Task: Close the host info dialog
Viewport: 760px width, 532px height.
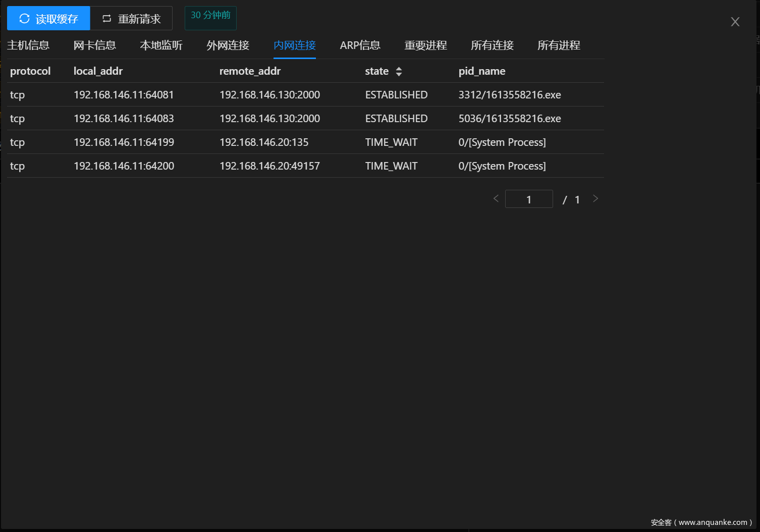Action: click(735, 22)
